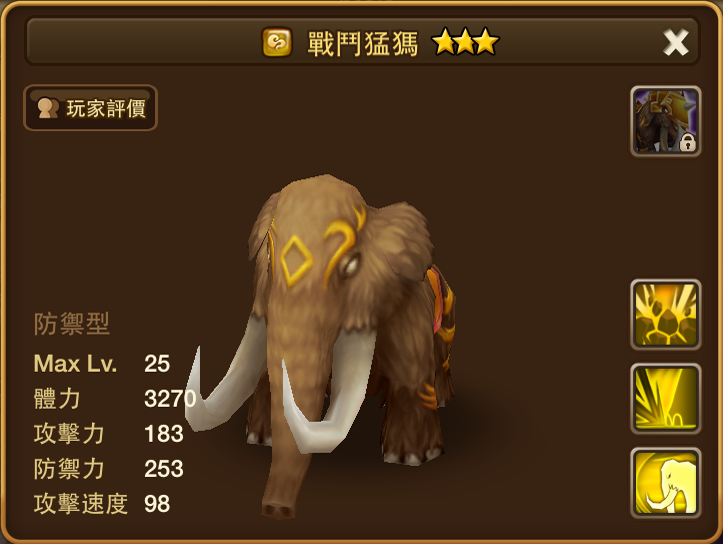The image size is (723, 544).
Task: Click the wind attribute icon beside the name
Action: point(277,42)
